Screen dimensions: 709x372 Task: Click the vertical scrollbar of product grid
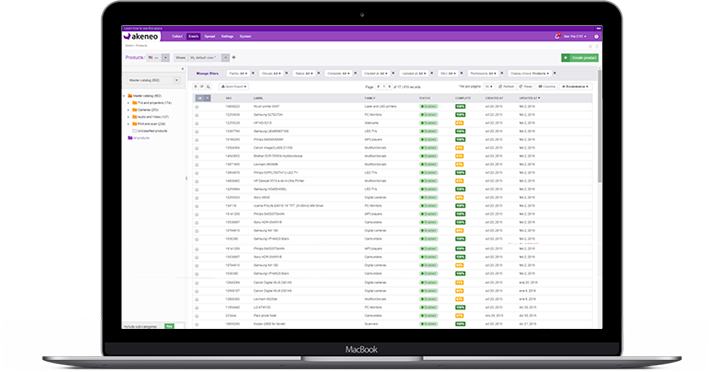coord(600,127)
